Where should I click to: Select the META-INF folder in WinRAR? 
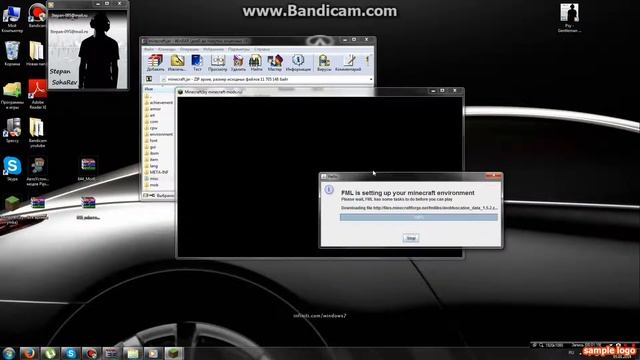tap(156, 172)
